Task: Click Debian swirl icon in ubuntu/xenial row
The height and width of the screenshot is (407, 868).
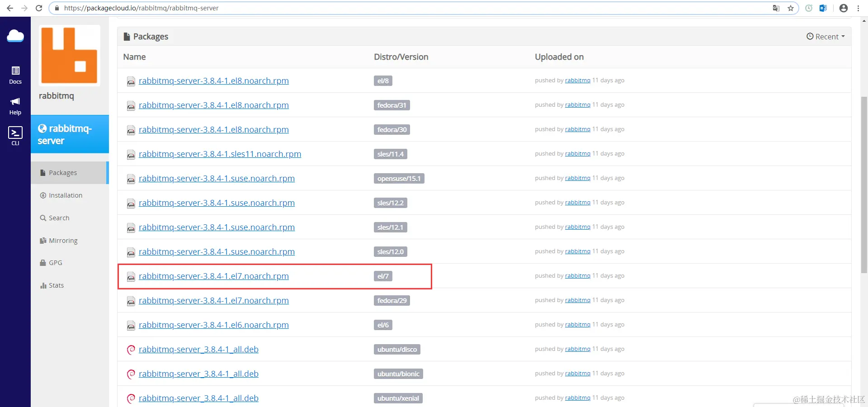Action: tap(131, 398)
